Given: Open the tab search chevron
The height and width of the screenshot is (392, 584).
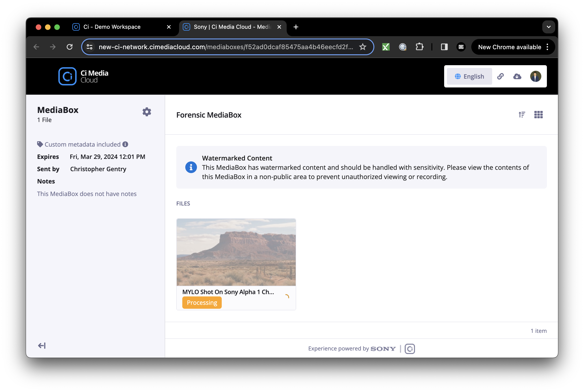Looking at the screenshot, I should click(x=549, y=27).
